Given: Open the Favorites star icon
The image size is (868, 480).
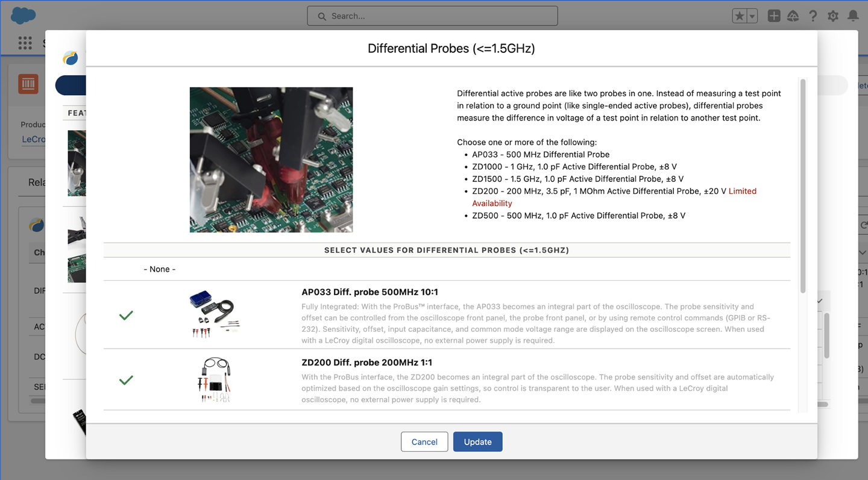Looking at the screenshot, I should click(740, 16).
